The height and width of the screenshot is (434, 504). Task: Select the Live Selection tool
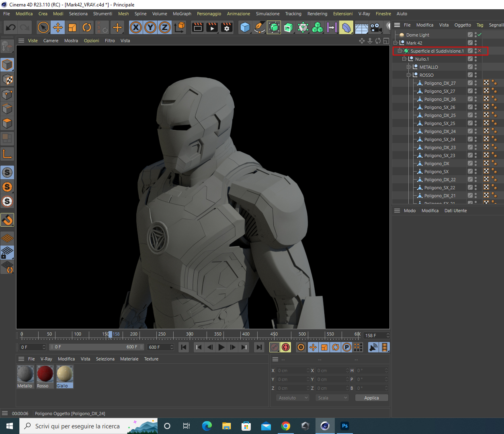(x=43, y=28)
